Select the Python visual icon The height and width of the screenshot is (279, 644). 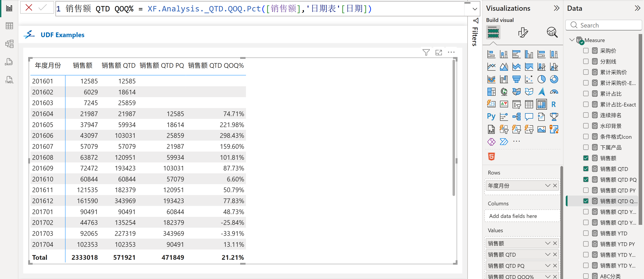(x=491, y=116)
